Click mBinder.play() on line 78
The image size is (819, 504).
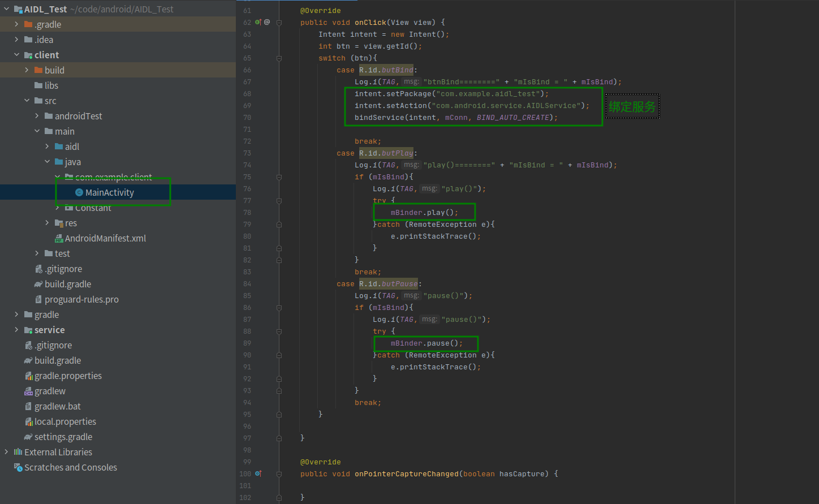click(x=424, y=213)
